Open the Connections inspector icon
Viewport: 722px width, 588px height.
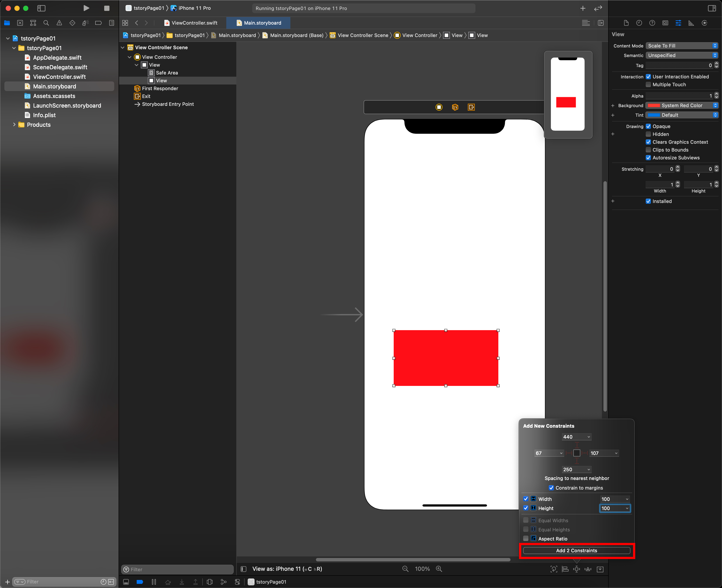pos(704,23)
